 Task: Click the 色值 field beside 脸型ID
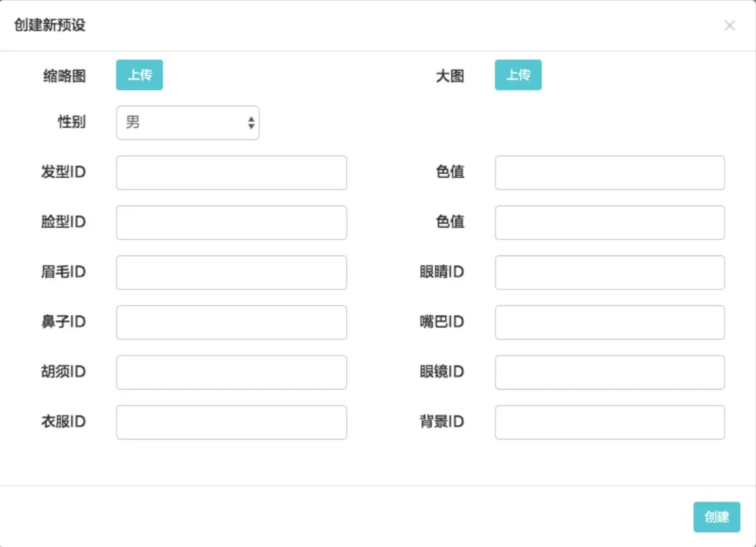point(609,222)
